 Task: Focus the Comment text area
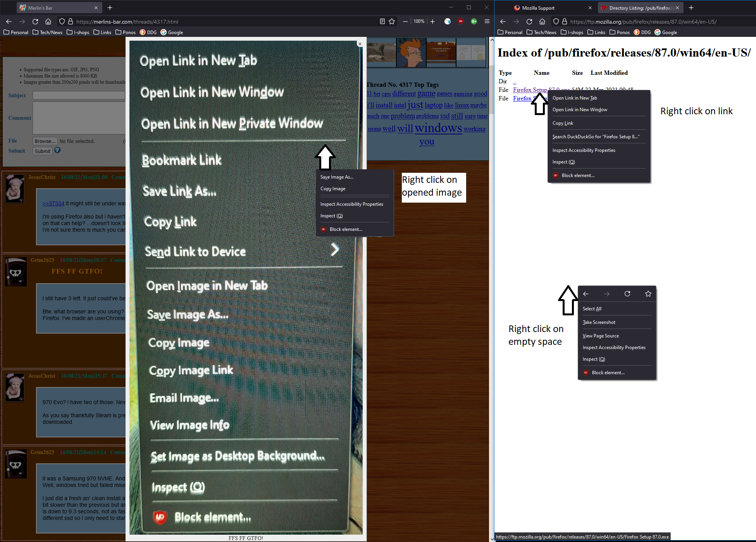click(79, 118)
